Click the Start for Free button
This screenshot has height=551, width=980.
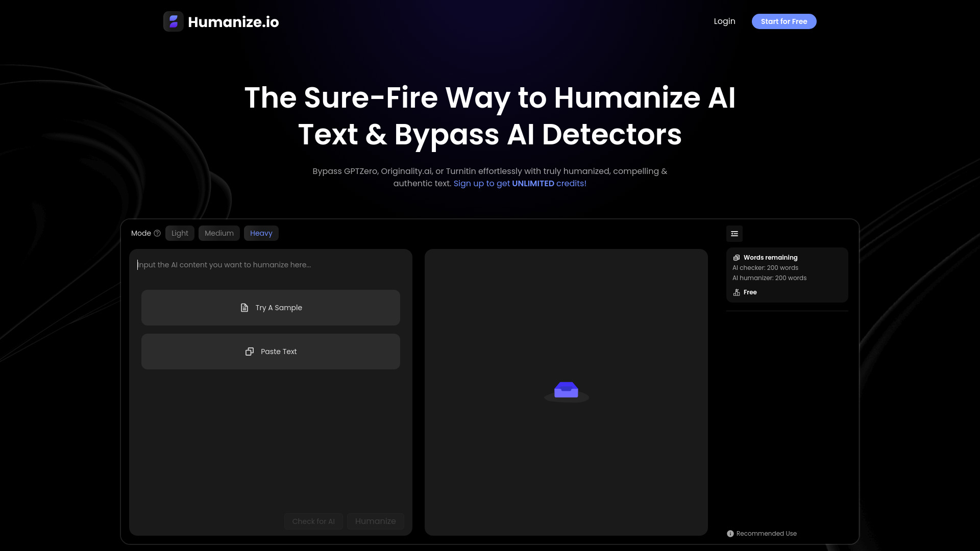[x=784, y=21]
